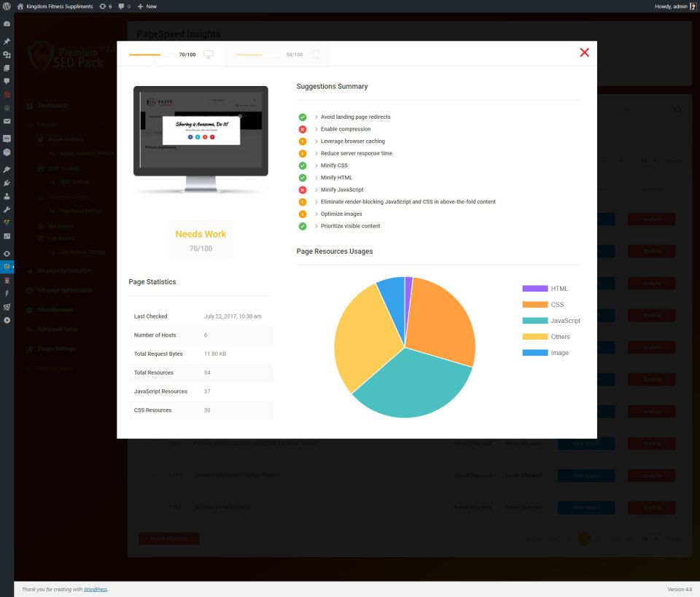Open the WordPress logo menu
This screenshot has width=700, height=597.
pos(7,6)
